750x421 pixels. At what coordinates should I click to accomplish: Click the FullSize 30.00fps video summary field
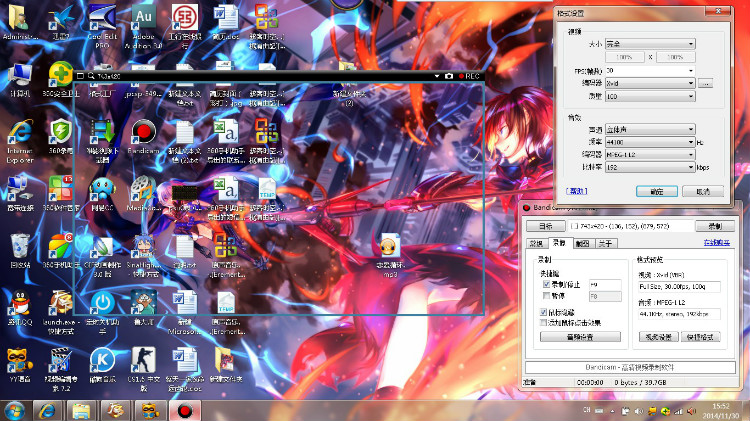point(679,287)
